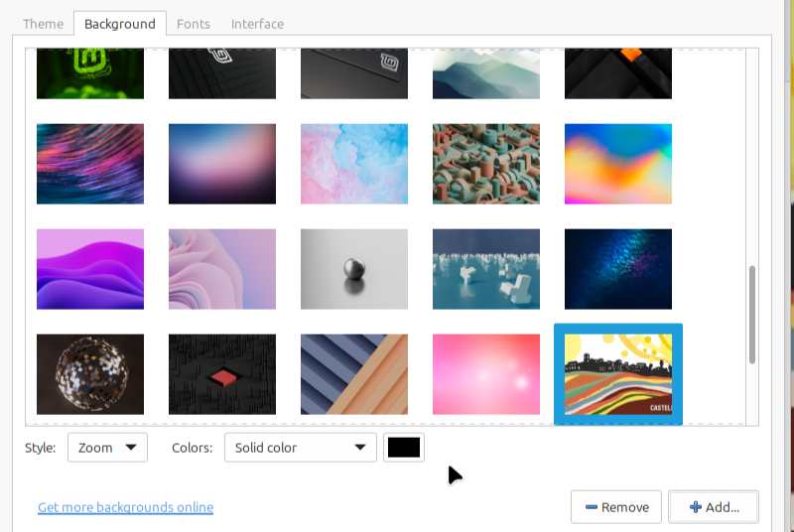794x532 pixels.
Task: Open the Fonts tab
Action: 195,24
